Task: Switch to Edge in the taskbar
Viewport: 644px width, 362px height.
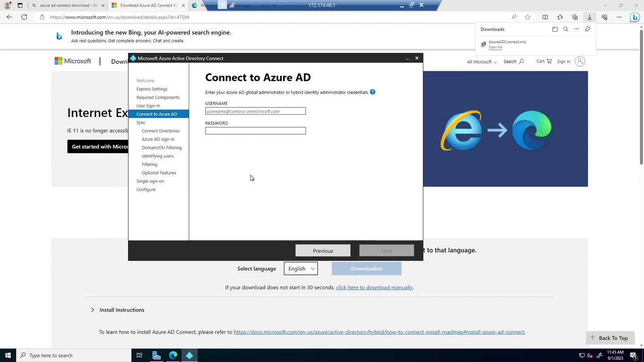Action: 173,355
